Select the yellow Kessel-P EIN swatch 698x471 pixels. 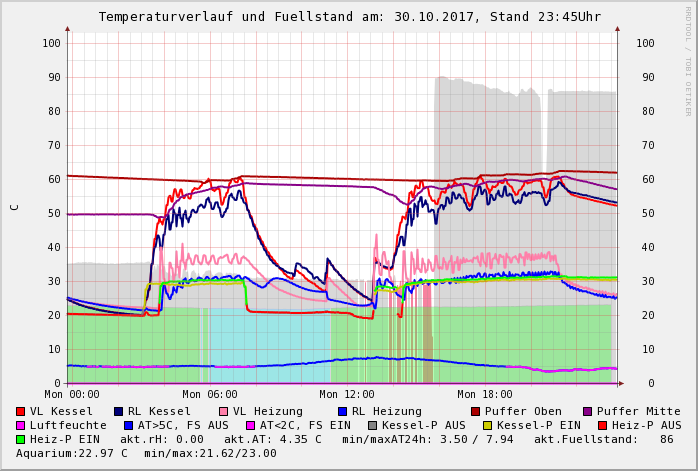click(x=488, y=425)
